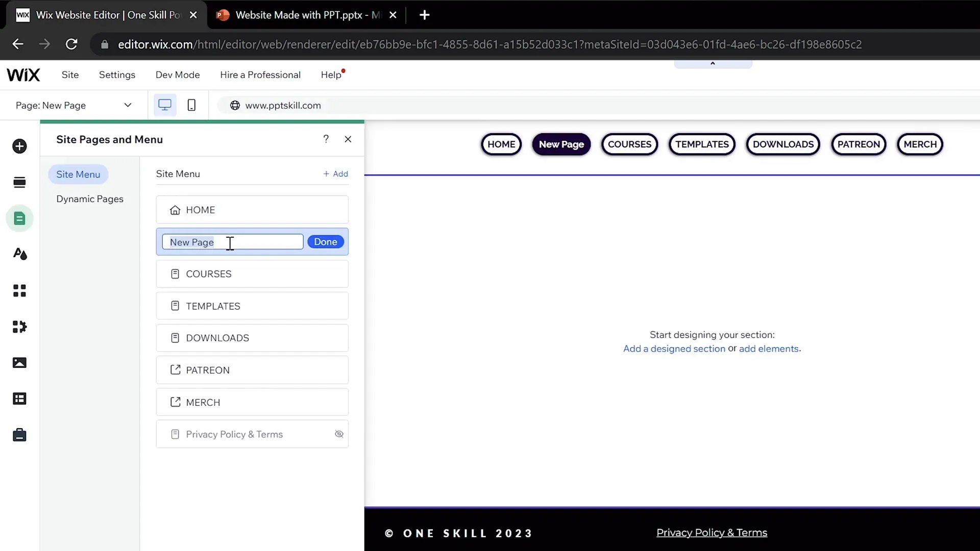Image resolution: width=980 pixels, height=551 pixels.
Task: Open the Media image icon
Action: point(19,363)
